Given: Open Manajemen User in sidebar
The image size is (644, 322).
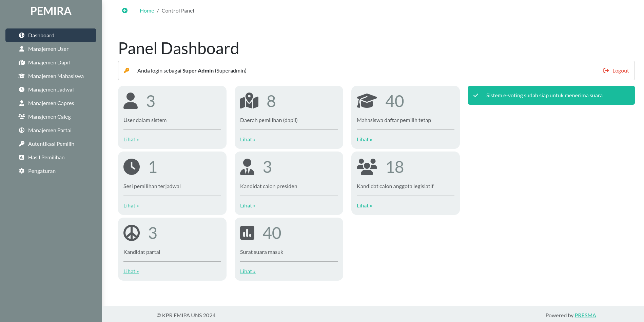Looking at the screenshot, I should click(48, 49).
